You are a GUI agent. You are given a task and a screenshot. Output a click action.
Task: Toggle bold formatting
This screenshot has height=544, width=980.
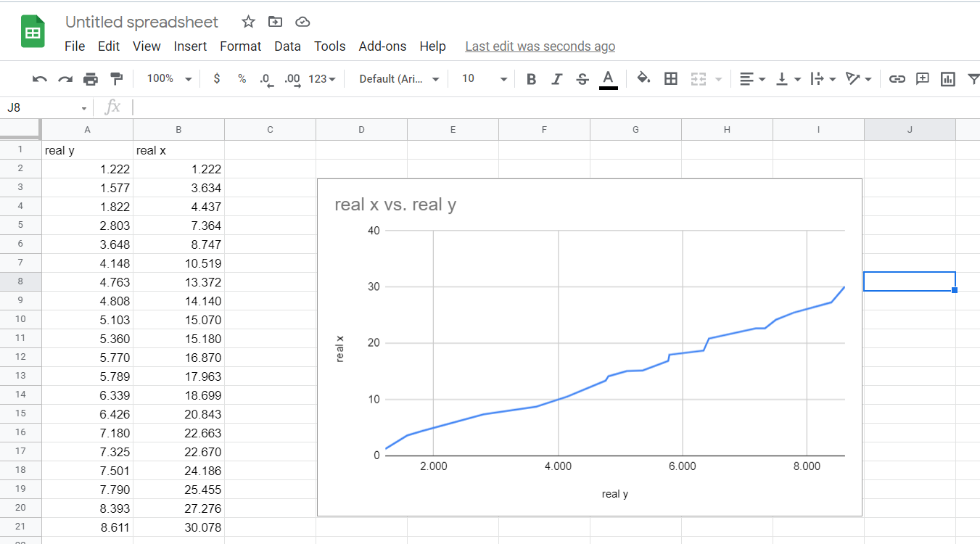coord(531,78)
